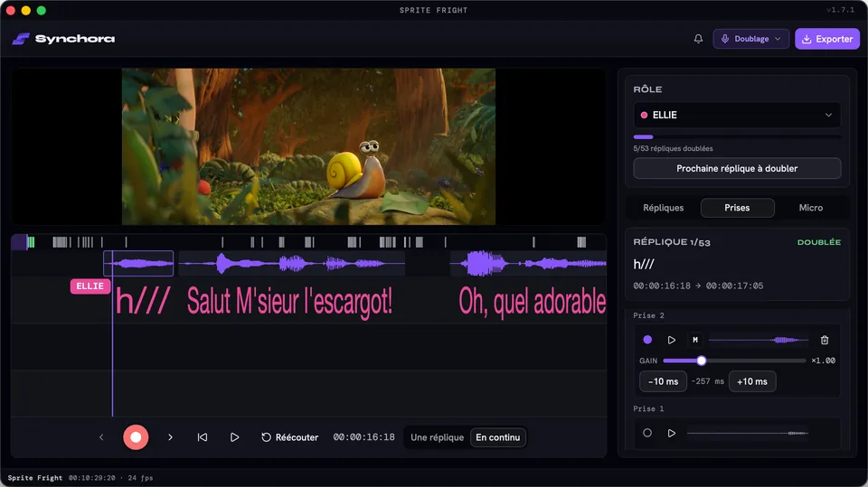Image resolution: width=868 pixels, height=487 pixels.
Task: Click the -257 ms offset value
Action: (x=707, y=381)
